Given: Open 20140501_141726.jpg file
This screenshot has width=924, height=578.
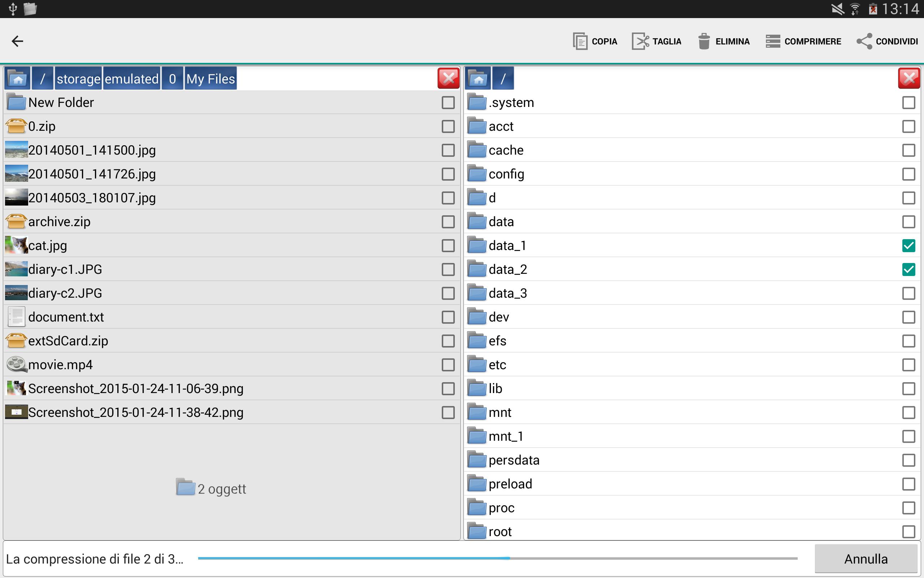Looking at the screenshot, I should [231, 173].
